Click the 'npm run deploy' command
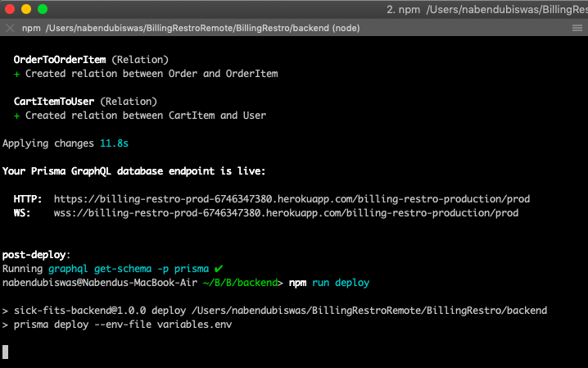Image resolution: width=588 pixels, height=368 pixels. (x=329, y=283)
